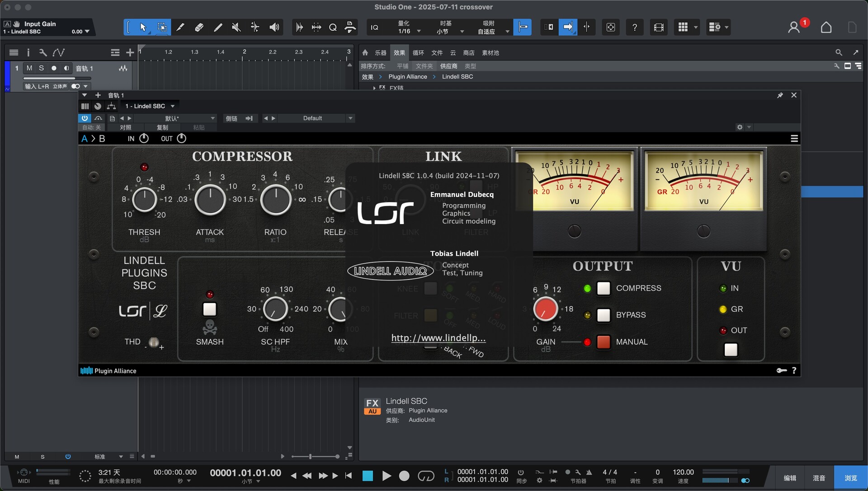Open the track inspector i icon
868x491 pixels.
(28, 53)
